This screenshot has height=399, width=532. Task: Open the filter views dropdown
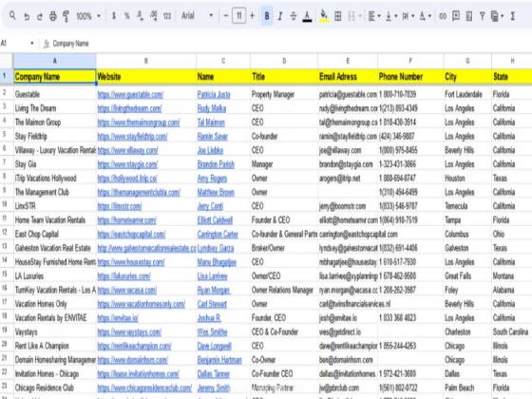(x=497, y=16)
